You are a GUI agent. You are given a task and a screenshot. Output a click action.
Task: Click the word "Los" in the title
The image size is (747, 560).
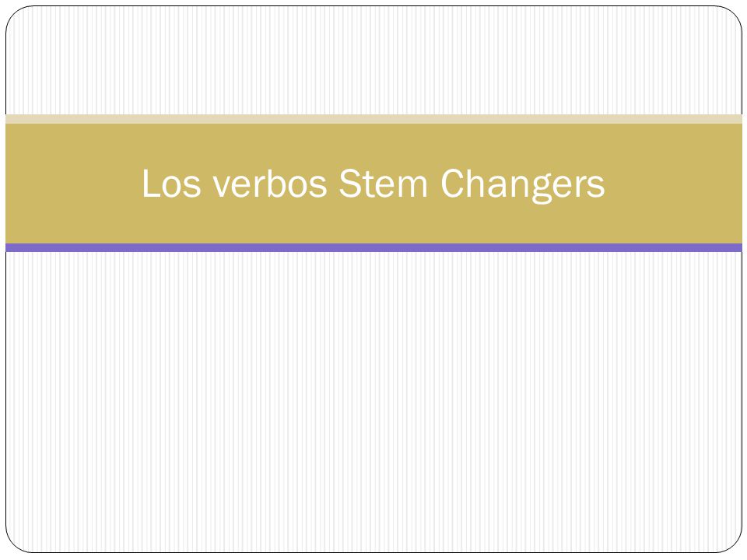coord(171,184)
